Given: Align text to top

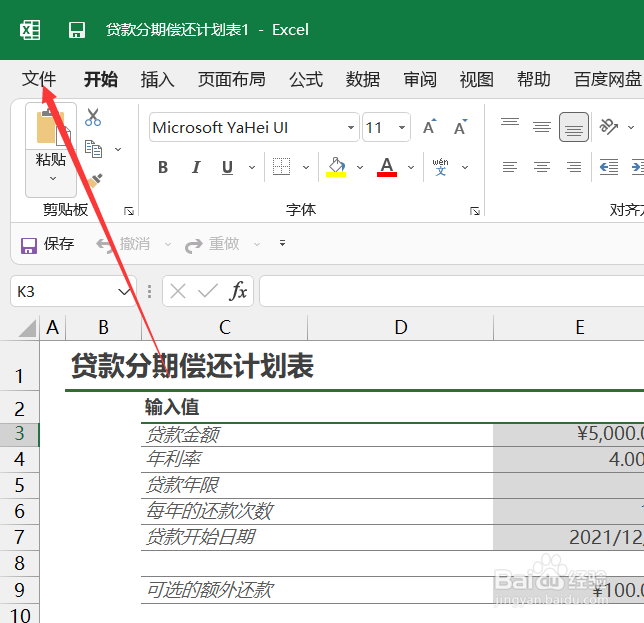Looking at the screenshot, I should click(510, 122).
